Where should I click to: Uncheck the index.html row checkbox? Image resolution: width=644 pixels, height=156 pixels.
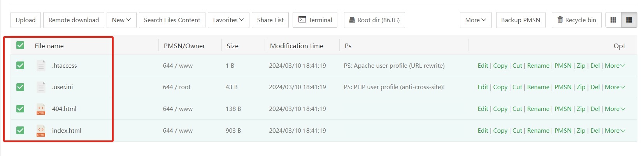[20, 130]
